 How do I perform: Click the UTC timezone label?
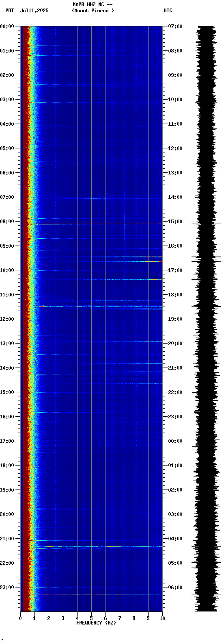[168, 11]
